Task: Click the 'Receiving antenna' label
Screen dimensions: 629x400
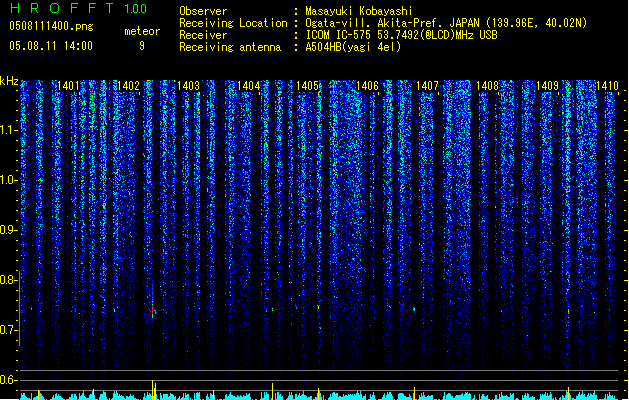Action: [230, 47]
